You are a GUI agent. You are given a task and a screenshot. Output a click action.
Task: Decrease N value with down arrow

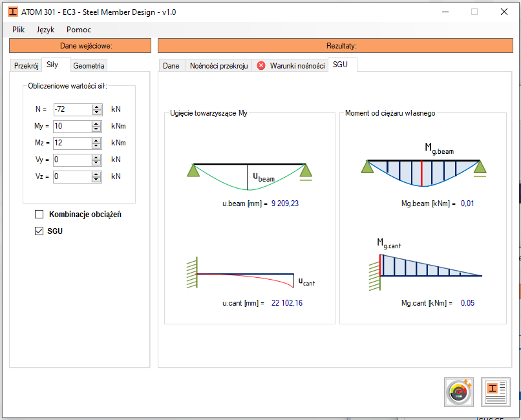pyautogui.click(x=97, y=112)
